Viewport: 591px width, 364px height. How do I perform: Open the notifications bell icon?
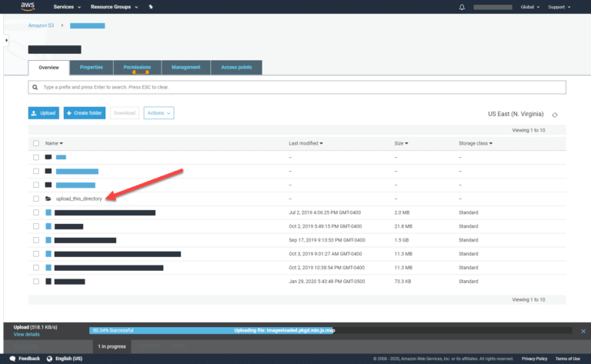point(462,7)
